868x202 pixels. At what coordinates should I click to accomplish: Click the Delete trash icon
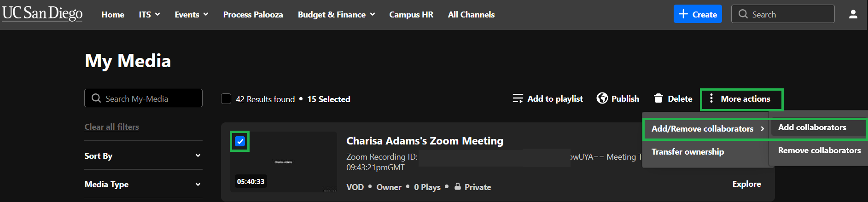coord(658,98)
